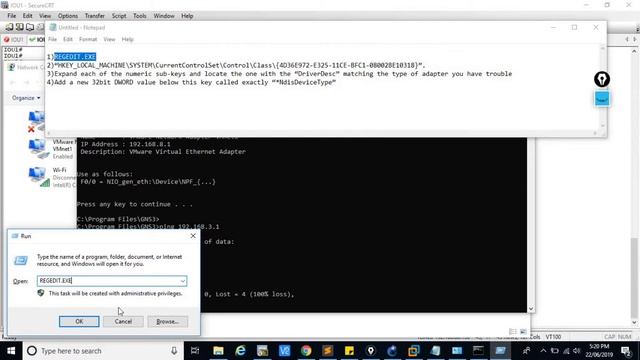The image size is (640, 360).
Task: Open Notepad File menu
Action: (52, 39)
